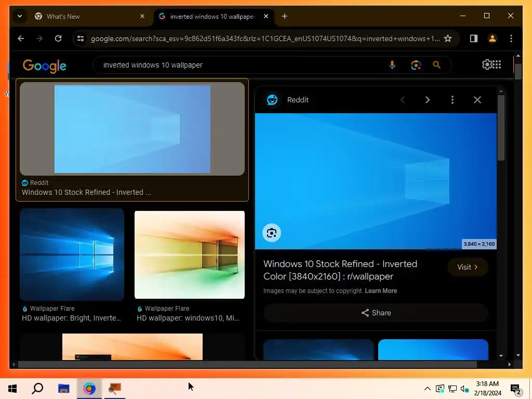Viewport: 532px width, 399px height.
Task: Search by image with Google Lens
Action: [x=416, y=65]
